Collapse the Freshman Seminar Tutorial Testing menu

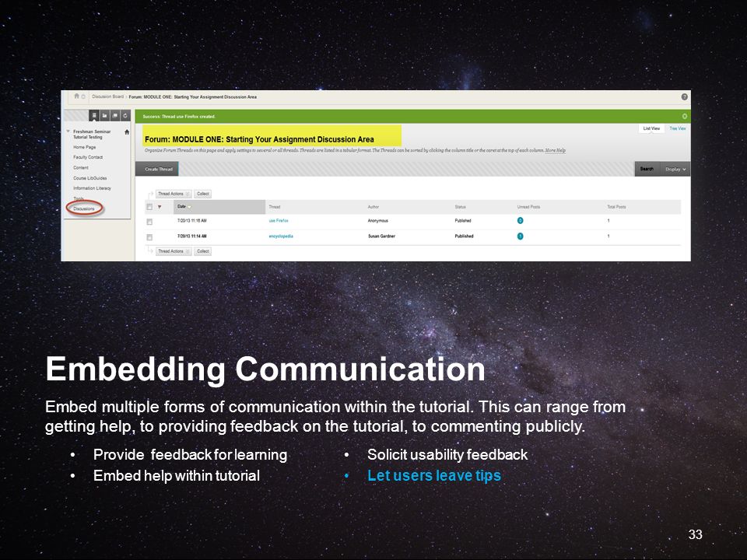(68, 131)
